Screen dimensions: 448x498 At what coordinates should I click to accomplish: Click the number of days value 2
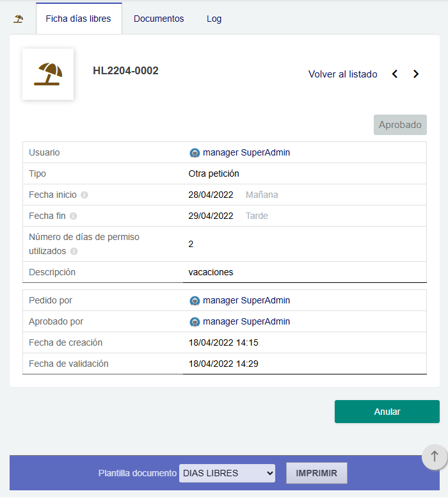coord(191,245)
